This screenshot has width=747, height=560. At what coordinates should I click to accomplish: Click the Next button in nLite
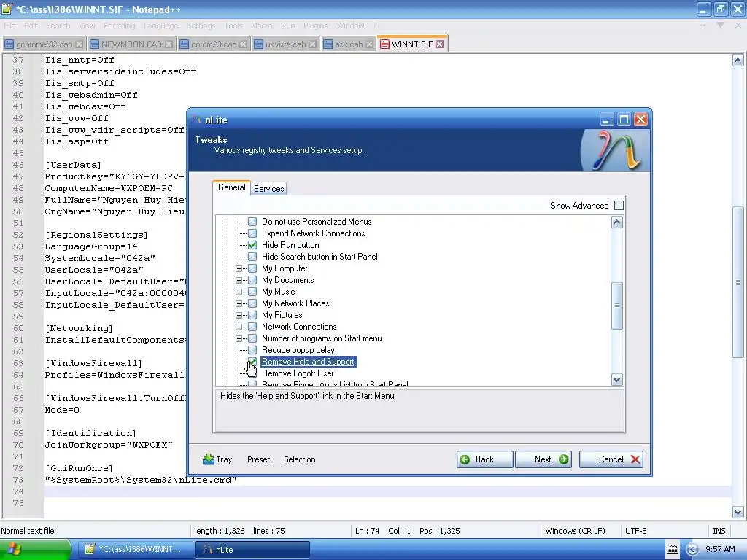click(x=543, y=459)
